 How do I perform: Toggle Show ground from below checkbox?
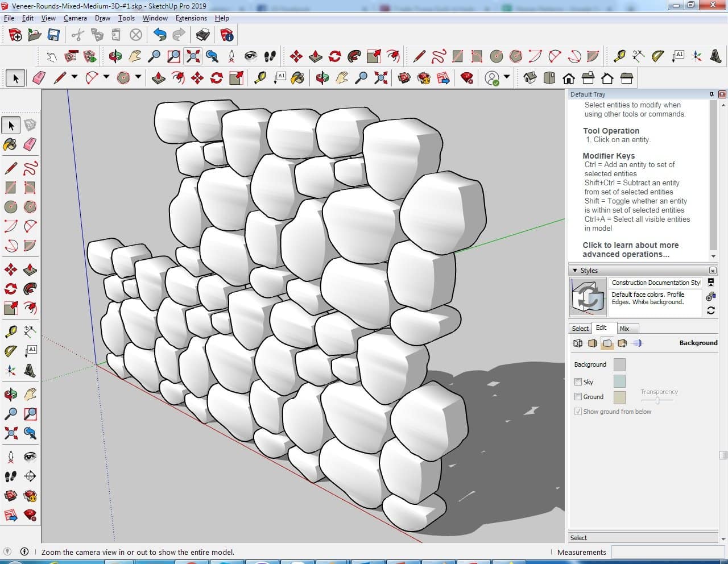click(x=578, y=412)
